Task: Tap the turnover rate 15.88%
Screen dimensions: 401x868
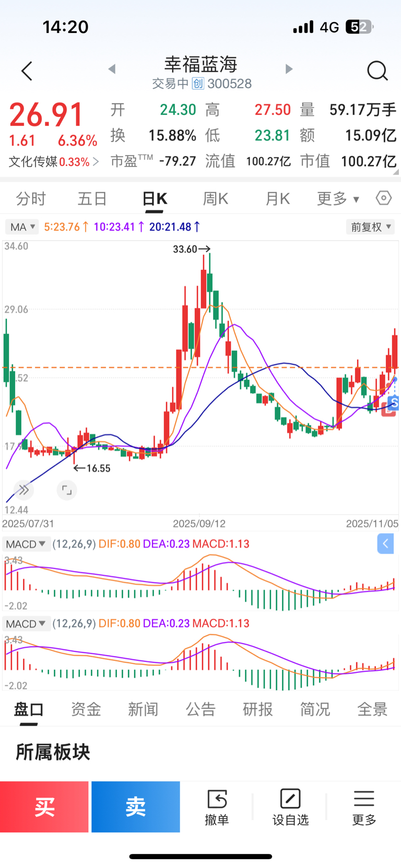Action: coord(172,136)
